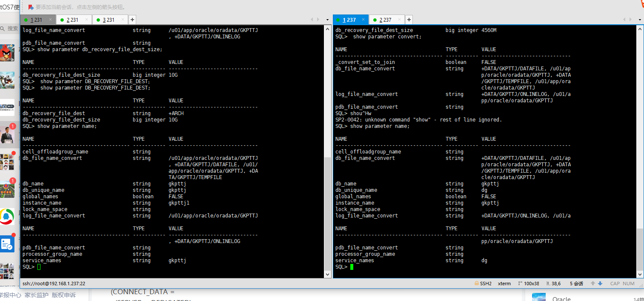Close the '2 237' session tab
The image size is (644, 301).
[399, 20]
